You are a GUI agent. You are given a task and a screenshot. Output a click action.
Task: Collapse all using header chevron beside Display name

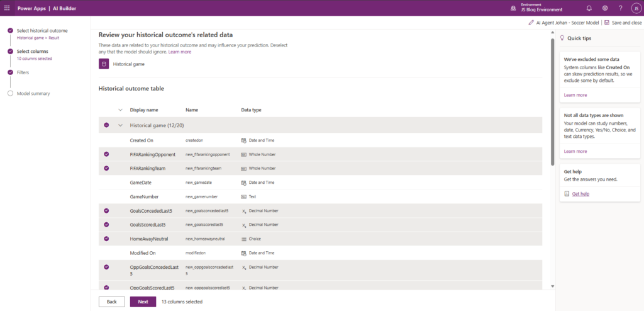120,110
